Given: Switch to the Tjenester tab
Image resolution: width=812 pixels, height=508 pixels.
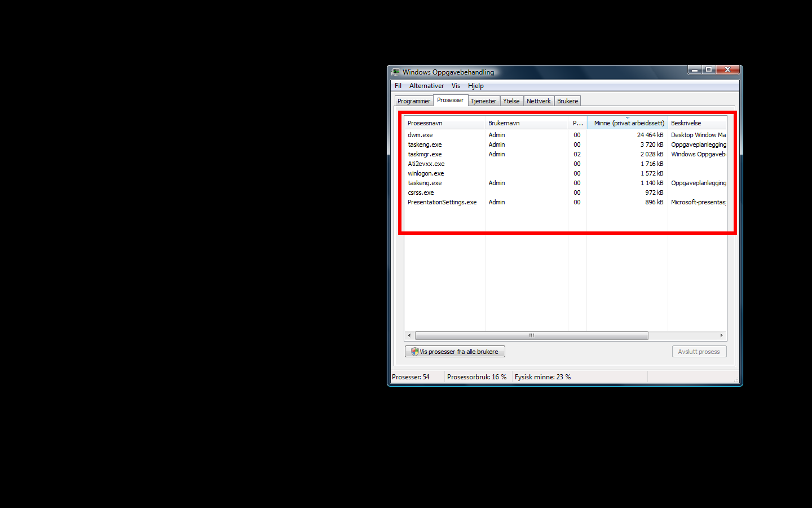Looking at the screenshot, I should (x=483, y=101).
